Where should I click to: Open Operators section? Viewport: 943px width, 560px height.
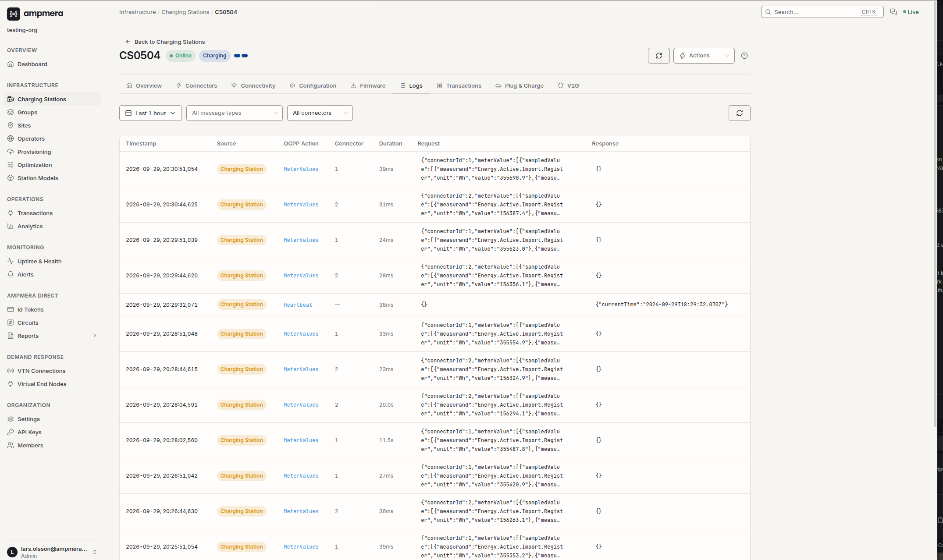[x=52, y=138]
